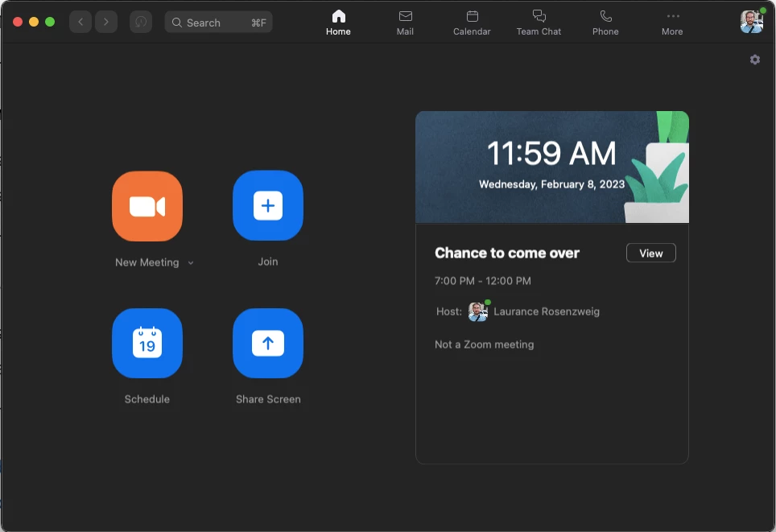Click the Schedule label
This screenshot has height=532, width=776.
147,399
